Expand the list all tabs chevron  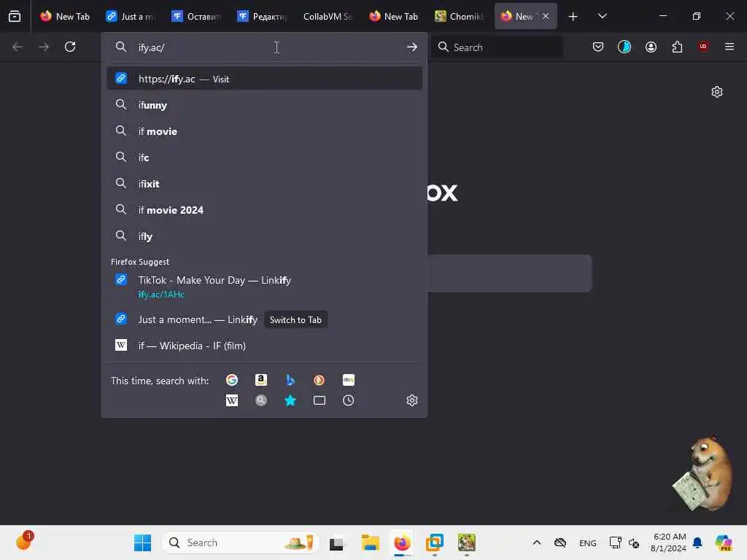[x=602, y=17]
